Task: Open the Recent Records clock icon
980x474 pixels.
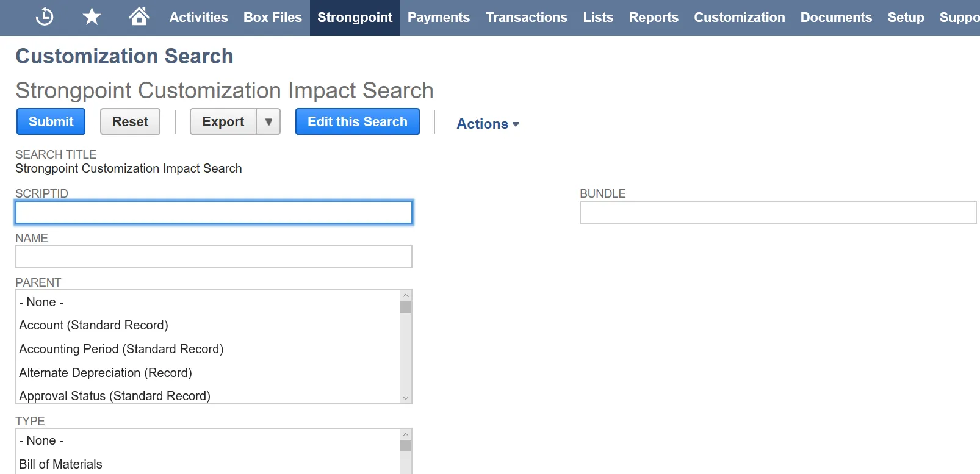Action: click(45, 17)
